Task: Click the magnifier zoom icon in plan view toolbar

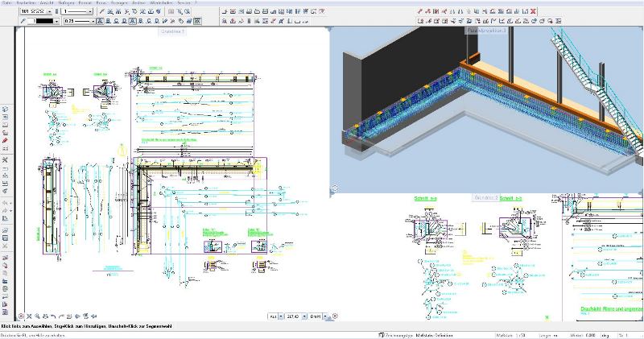Action: coord(37,316)
